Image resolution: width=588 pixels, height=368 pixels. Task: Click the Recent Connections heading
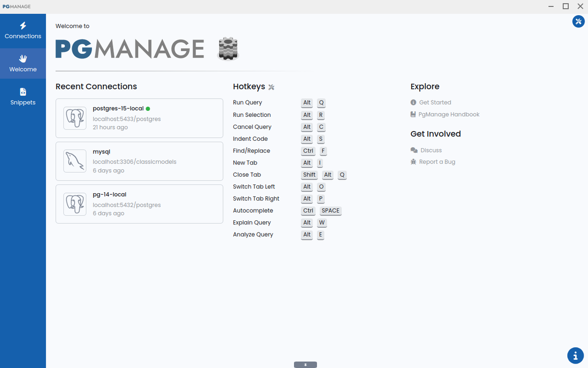click(x=96, y=86)
